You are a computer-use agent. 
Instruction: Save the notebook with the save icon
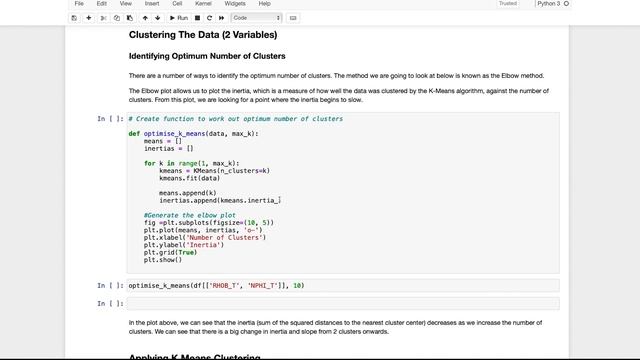[x=74, y=18]
